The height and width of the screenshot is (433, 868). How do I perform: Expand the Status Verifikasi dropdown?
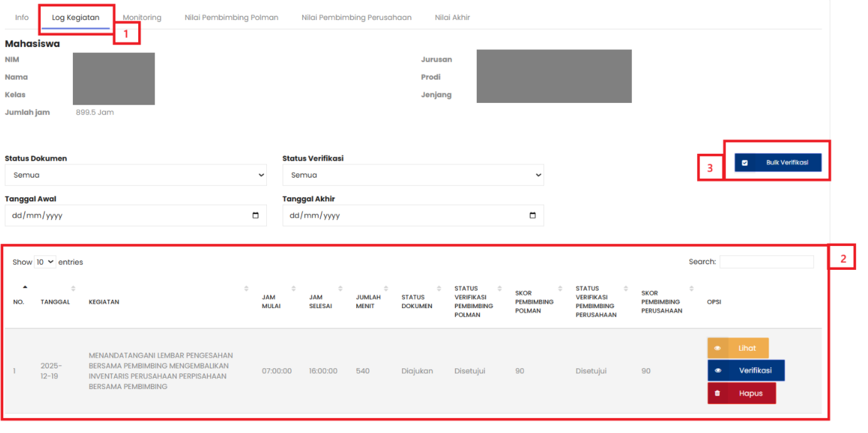[413, 175]
